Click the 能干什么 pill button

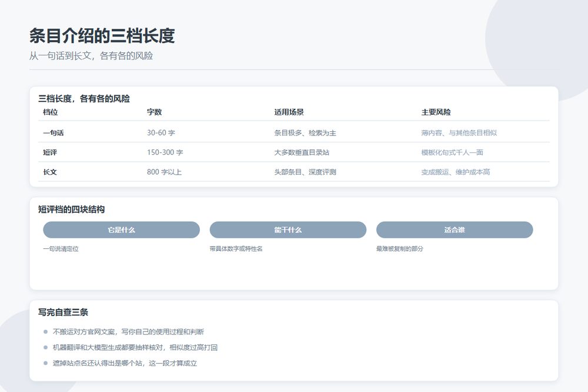[x=288, y=230]
